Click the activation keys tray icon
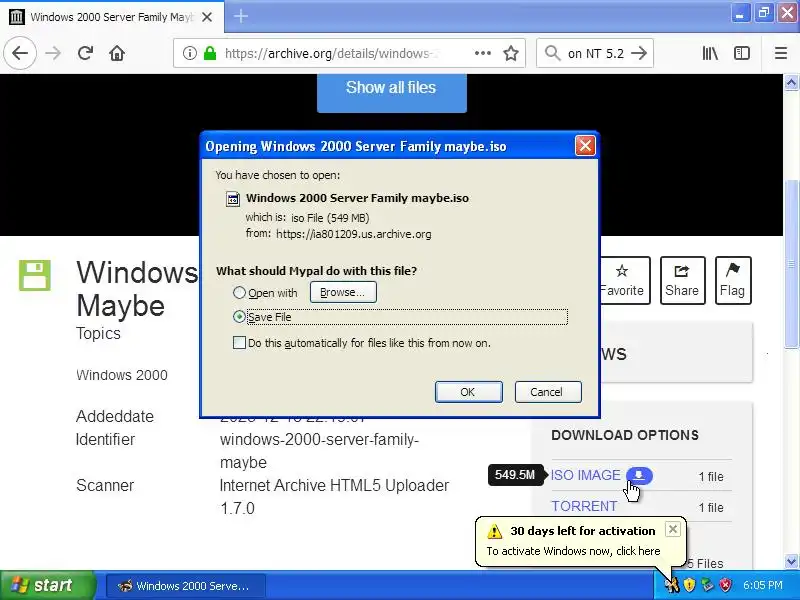 coord(672,585)
